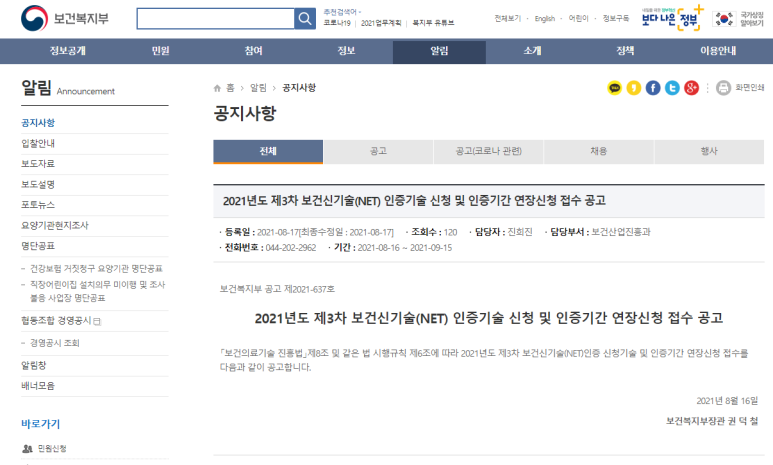Open 배너모음 in the sidebar
The image size is (773, 465).
point(38,386)
